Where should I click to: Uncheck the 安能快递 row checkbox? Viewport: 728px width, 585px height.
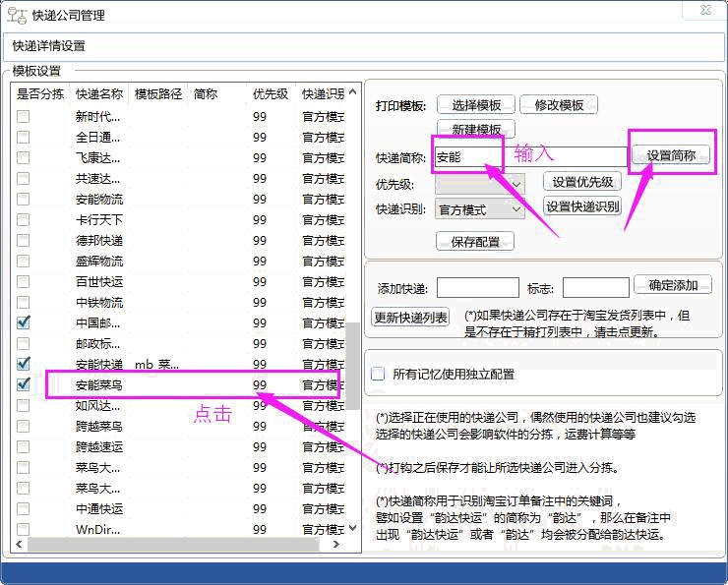23,364
